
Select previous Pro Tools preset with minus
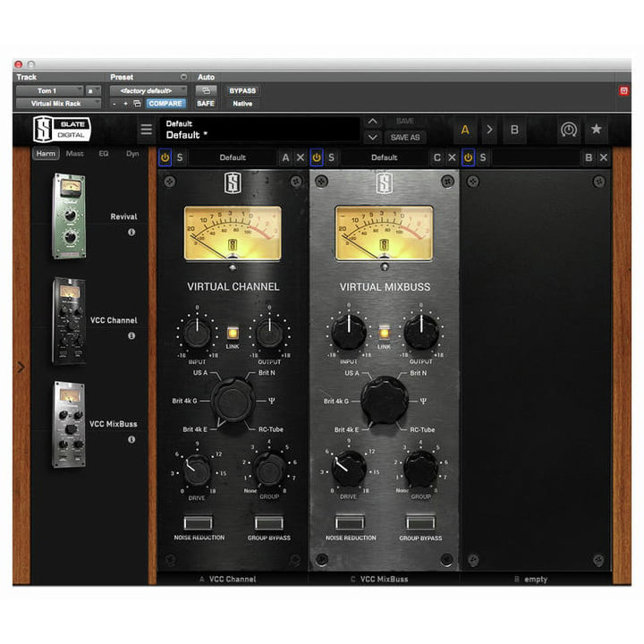point(114,104)
